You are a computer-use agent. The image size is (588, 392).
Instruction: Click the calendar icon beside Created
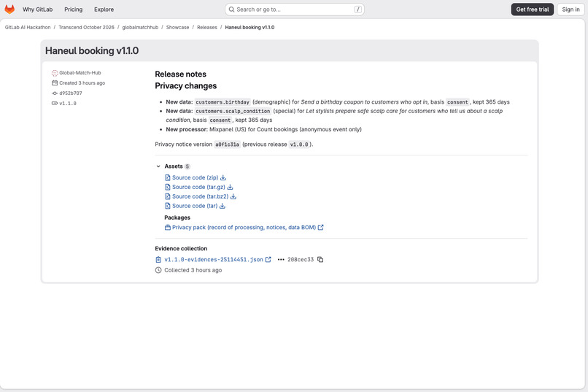pos(55,83)
